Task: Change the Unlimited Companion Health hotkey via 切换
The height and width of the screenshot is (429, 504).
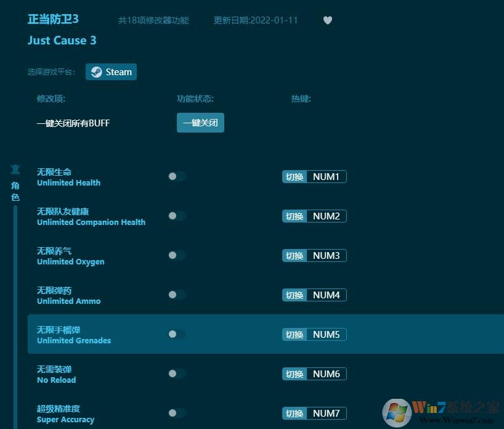Action: pos(295,216)
